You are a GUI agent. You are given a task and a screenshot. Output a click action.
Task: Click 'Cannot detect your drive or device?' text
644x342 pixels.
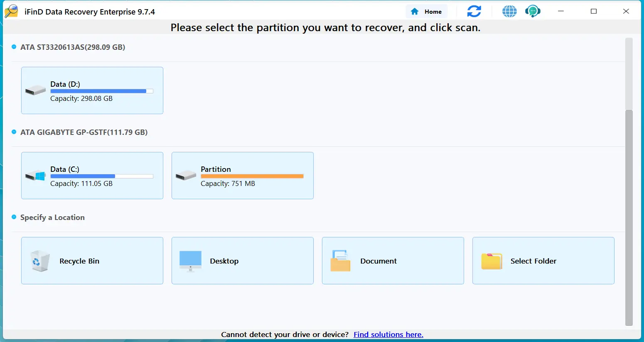[285, 335]
